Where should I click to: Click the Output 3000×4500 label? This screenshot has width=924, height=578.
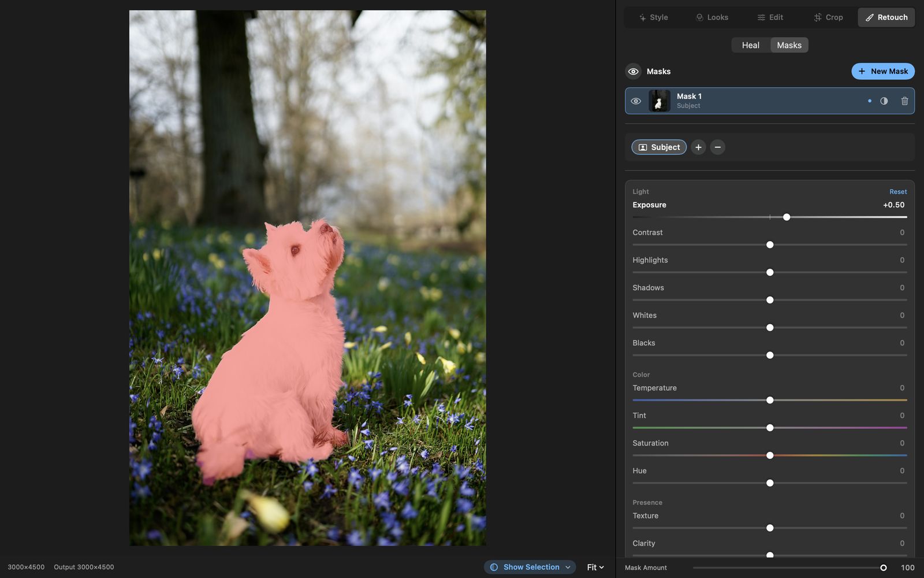(x=84, y=567)
